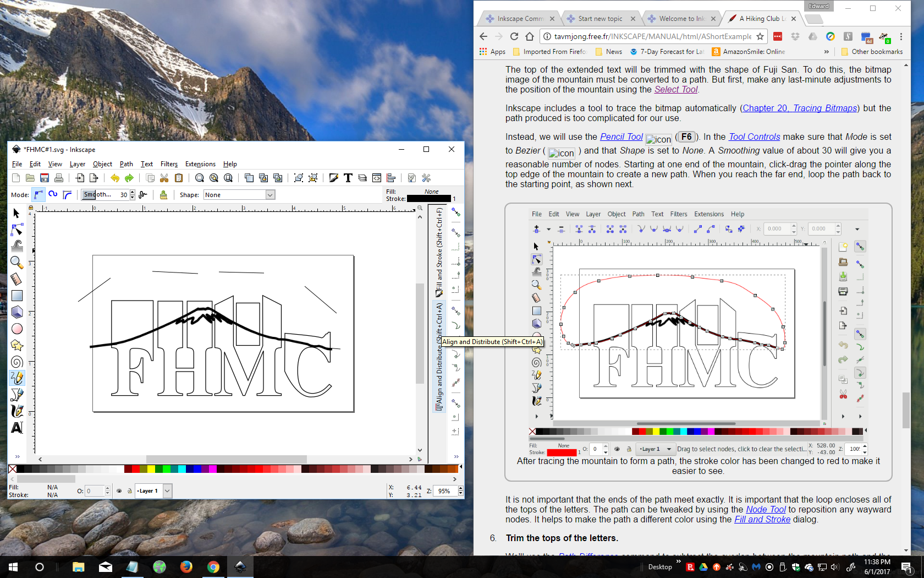Set pencil mode to BSpline path
The height and width of the screenshot is (578, 924).
coord(67,195)
